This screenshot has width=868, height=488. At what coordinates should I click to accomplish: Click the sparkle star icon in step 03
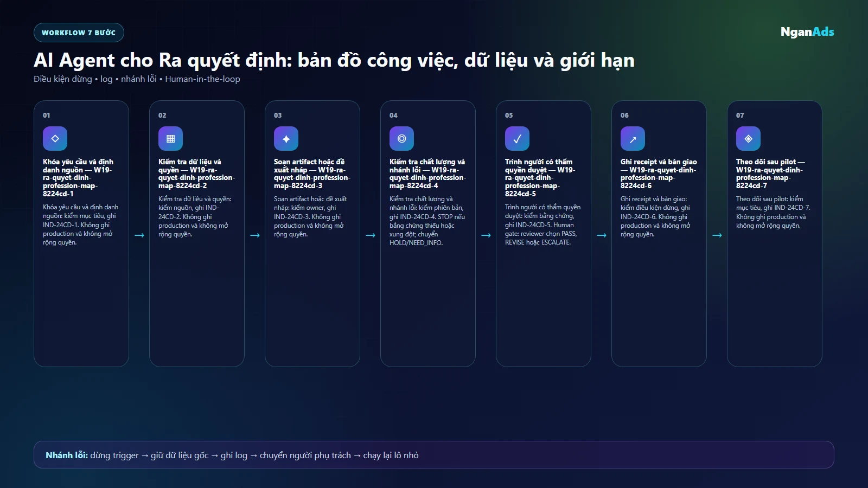[286, 139]
